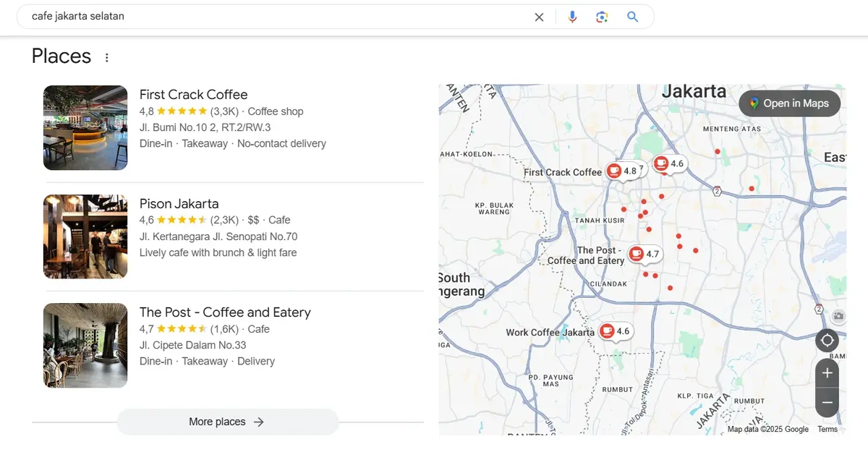Screen dimensions: 868x452
Task: Open the map Terms link
Action: (x=827, y=429)
